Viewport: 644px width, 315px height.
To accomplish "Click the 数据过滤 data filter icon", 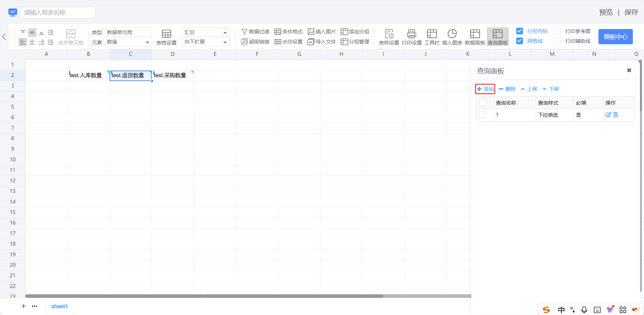I will pyautogui.click(x=244, y=32).
